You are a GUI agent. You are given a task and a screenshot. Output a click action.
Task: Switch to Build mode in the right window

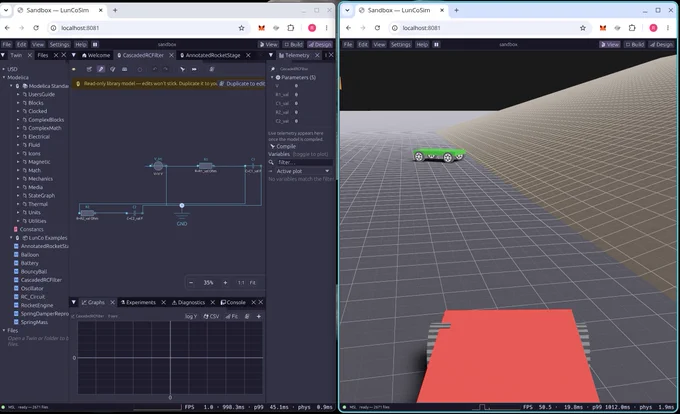635,44
